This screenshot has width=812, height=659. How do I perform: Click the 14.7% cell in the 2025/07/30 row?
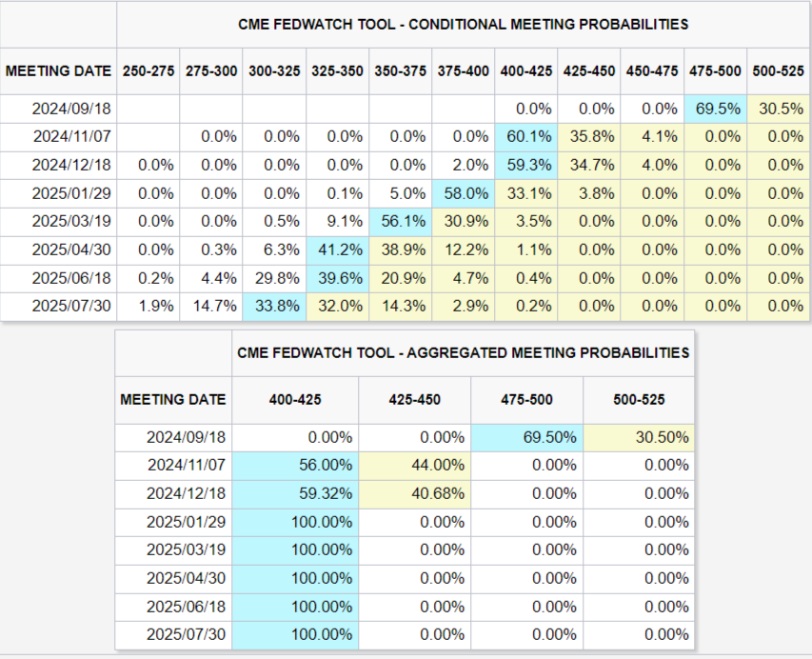click(210, 307)
